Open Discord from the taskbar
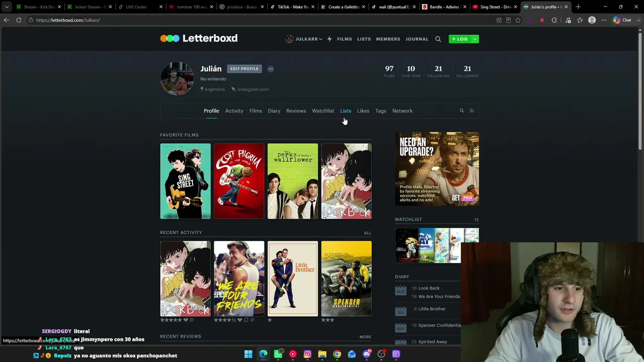The image size is (644, 362). (x=366, y=354)
